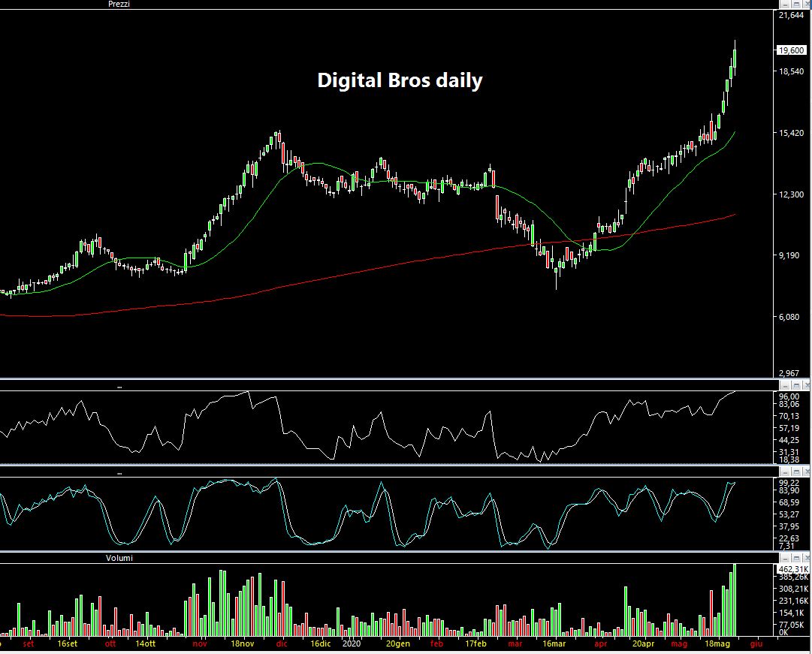Click the "mag" month label on date axis
The height and width of the screenshot is (654, 812).
(x=679, y=643)
